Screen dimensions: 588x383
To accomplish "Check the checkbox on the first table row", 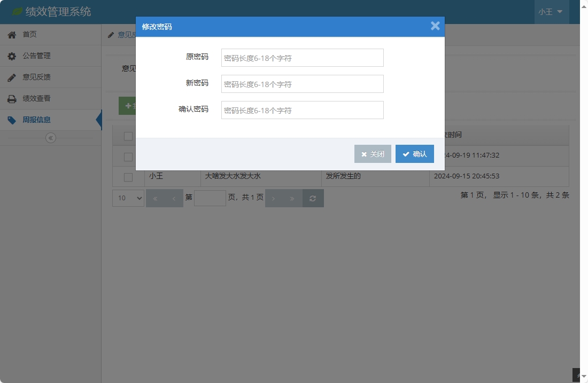I will pyautogui.click(x=127, y=157).
